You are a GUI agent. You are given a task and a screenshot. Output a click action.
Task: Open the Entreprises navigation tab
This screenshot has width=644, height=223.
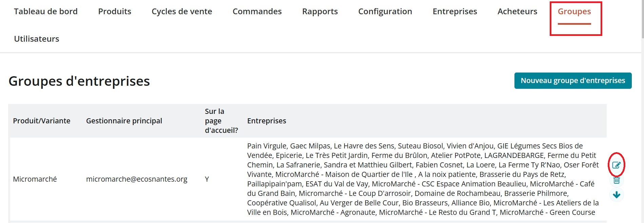(x=455, y=12)
